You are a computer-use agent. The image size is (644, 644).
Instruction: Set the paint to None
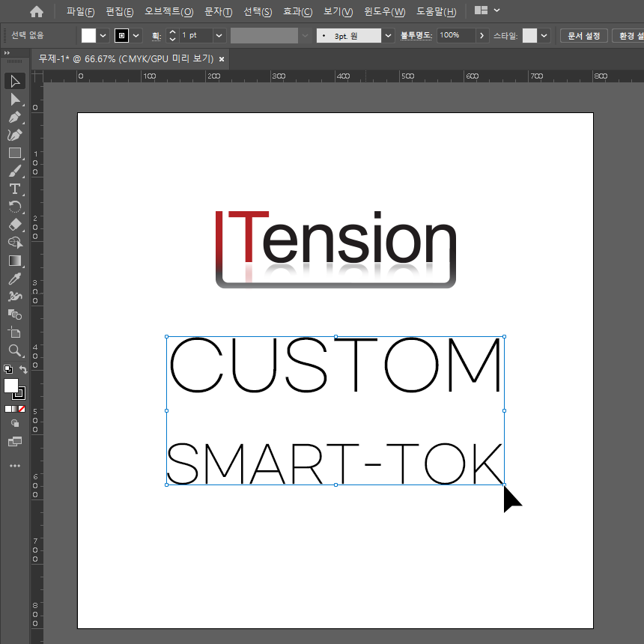coord(22,409)
